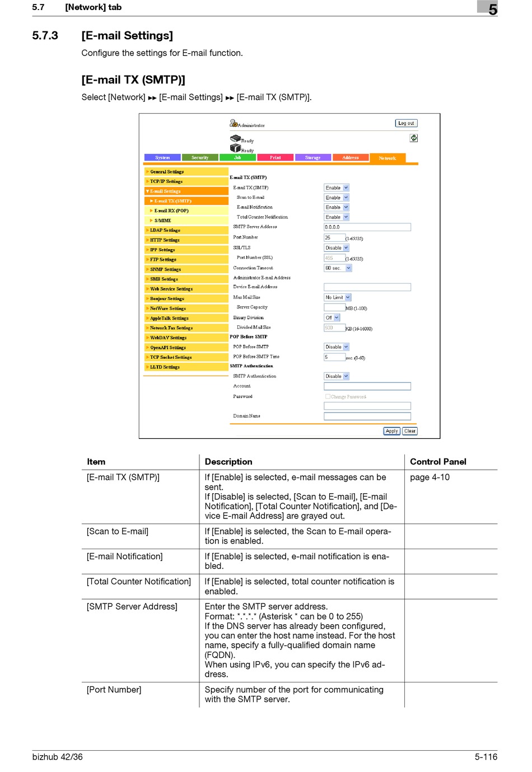Select the Network tab

[388, 158]
